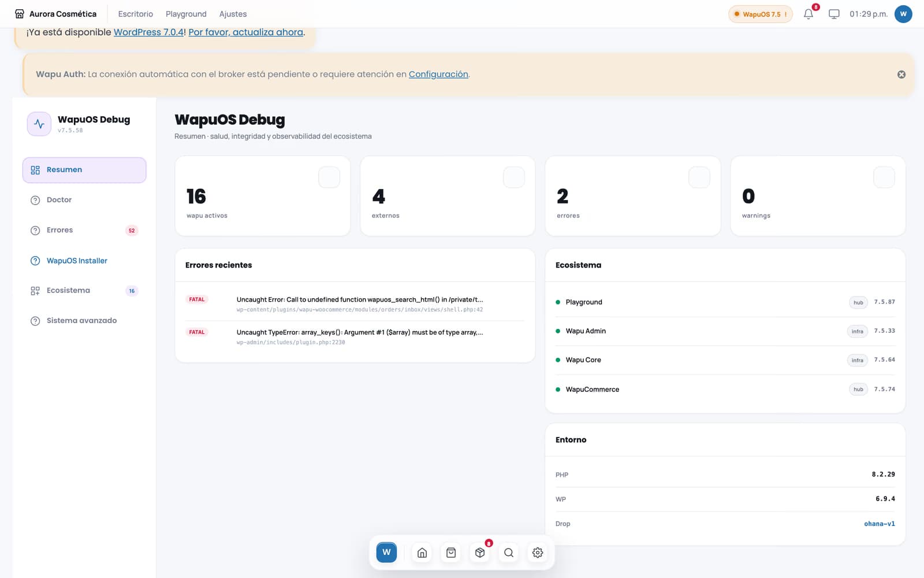Viewport: 924px width, 578px height.
Task: Click the WapuOS Debug pulse logo icon
Action: tap(39, 124)
